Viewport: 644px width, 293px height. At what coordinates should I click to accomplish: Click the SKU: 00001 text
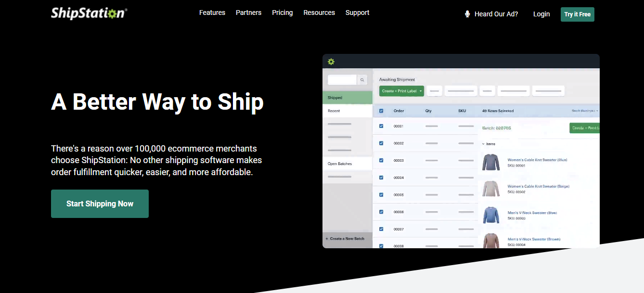click(x=516, y=166)
